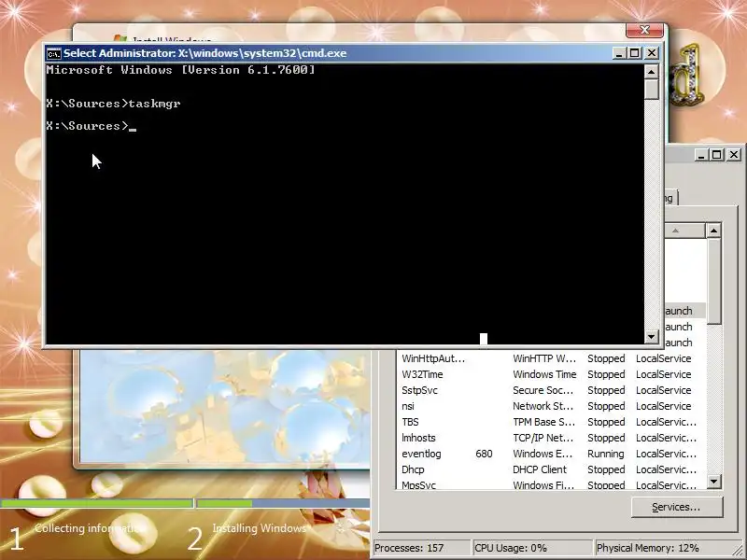747x560 pixels.
Task: Click the Installing Windows step label
Action: coord(260,528)
